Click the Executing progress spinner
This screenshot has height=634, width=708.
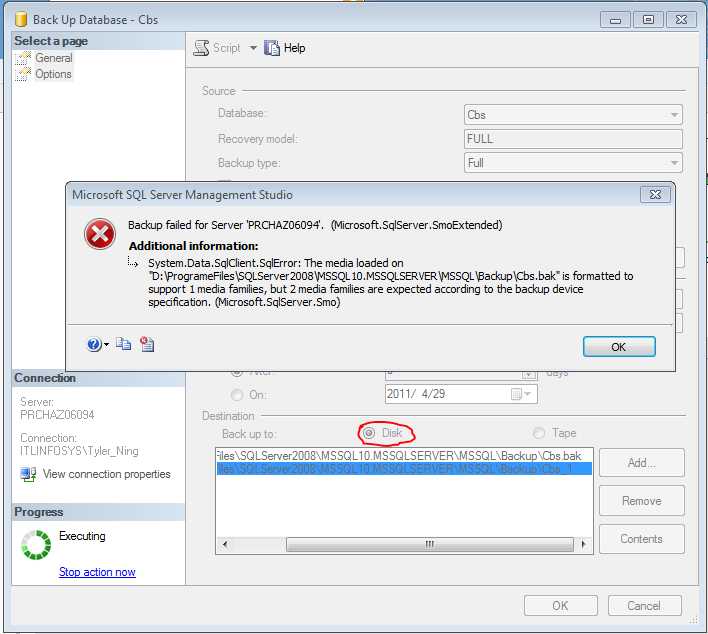point(36,545)
